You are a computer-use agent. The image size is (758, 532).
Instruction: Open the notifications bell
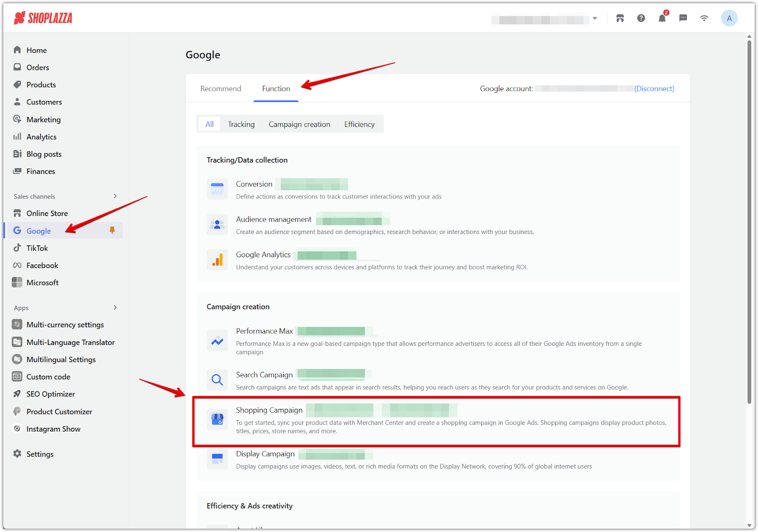click(x=662, y=18)
